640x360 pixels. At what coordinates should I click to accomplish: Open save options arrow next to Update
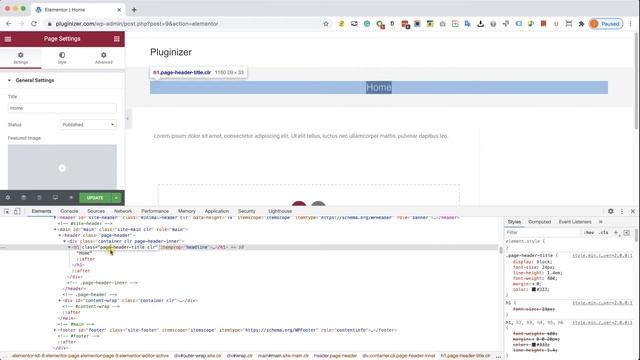(116, 198)
